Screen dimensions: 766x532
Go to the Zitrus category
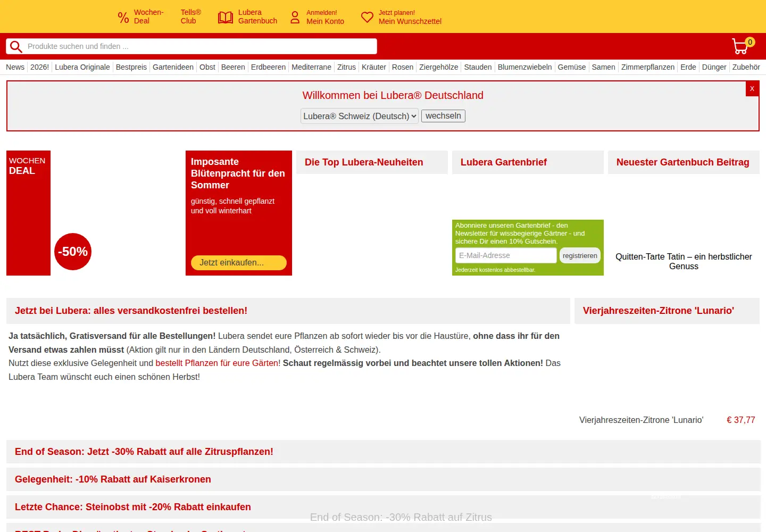click(346, 67)
